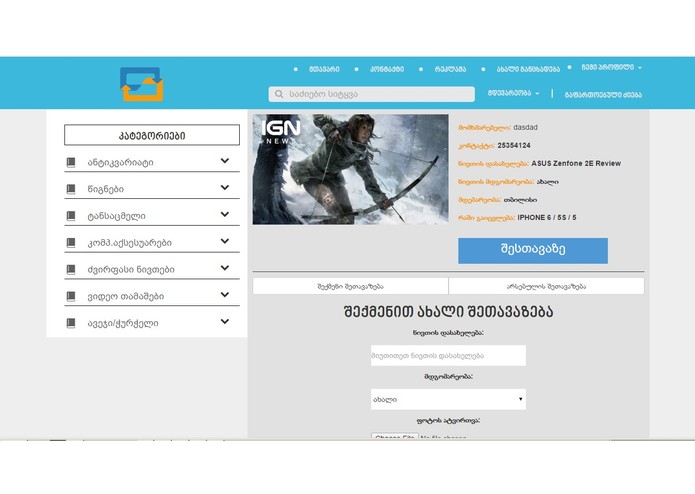Open the გაფართოებული ძიება advanced search link
Image resolution: width=695 pixels, height=494 pixels.
click(x=603, y=94)
